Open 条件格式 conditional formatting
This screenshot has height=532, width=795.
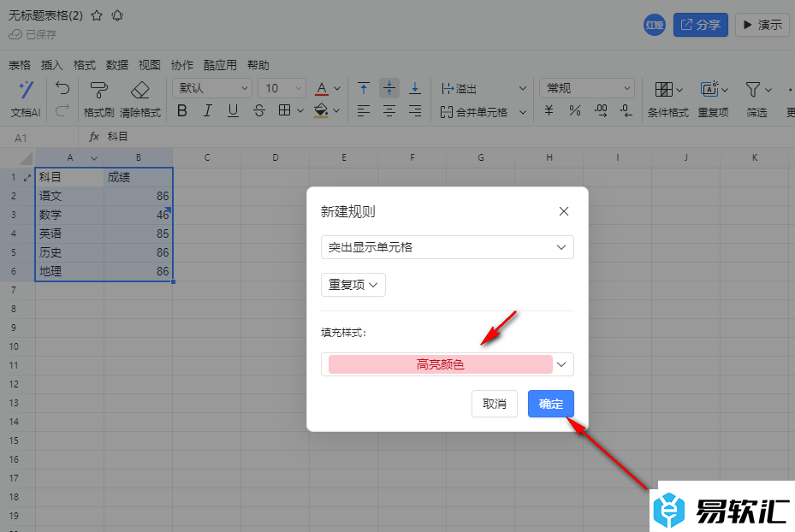pyautogui.click(x=667, y=99)
